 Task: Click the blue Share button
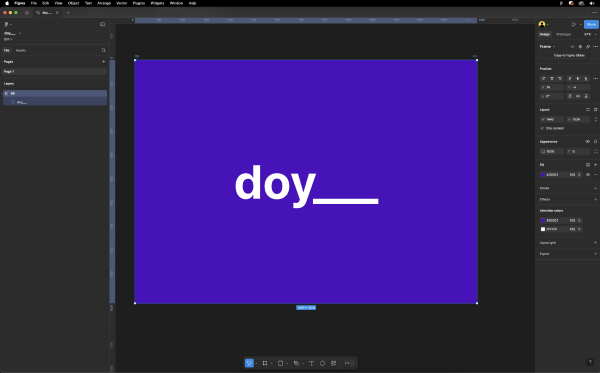point(591,24)
